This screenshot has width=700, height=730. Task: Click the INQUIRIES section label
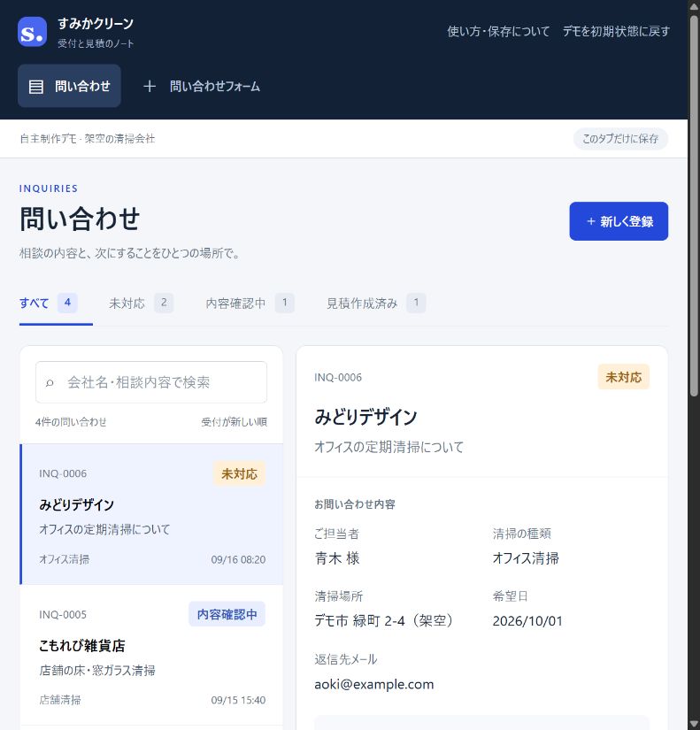49,188
